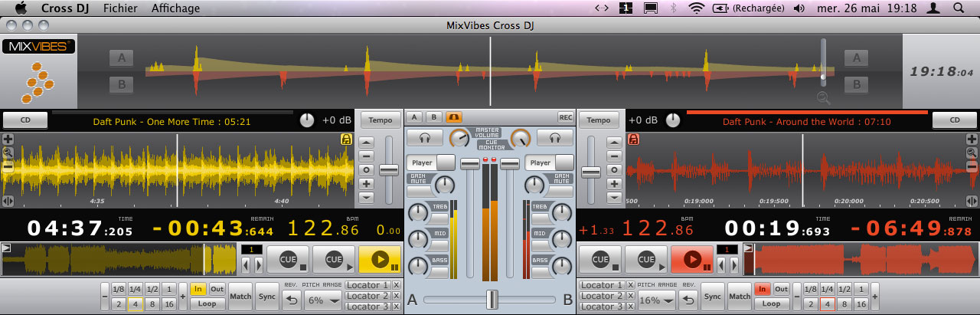Click deck A pitch slider down arrow
The height and width of the screenshot is (315, 980).
[367, 197]
